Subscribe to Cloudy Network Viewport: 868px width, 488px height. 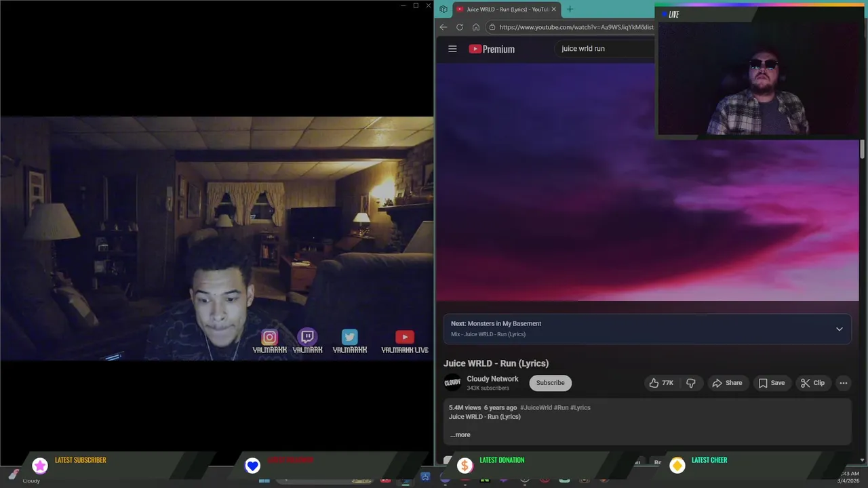pyautogui.click(x=550, y=383)
